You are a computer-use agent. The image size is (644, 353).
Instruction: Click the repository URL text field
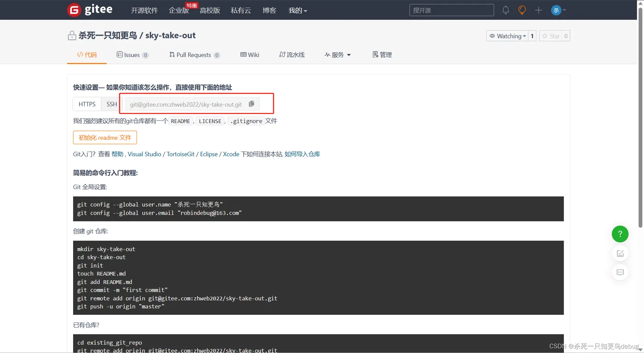tap(186, 104)
